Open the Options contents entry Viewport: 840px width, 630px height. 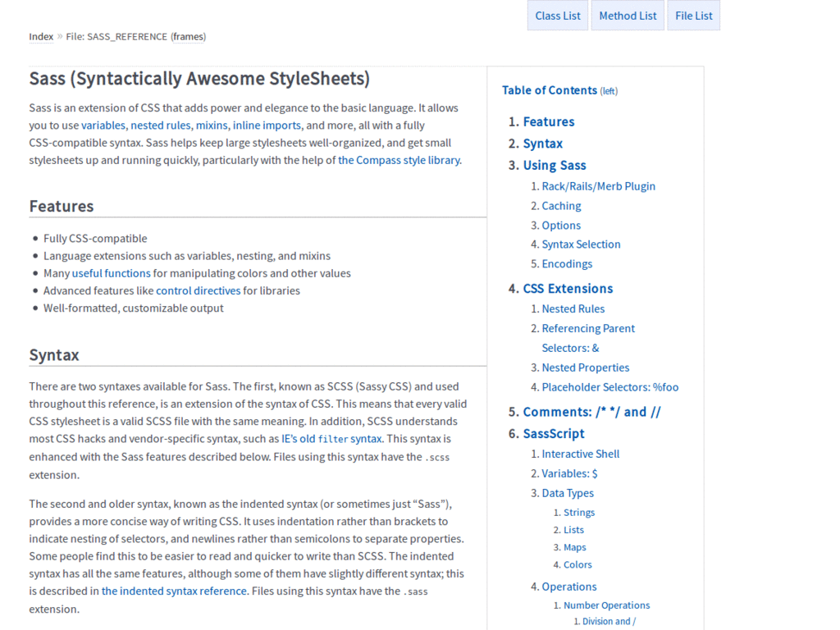coord(561,226)
